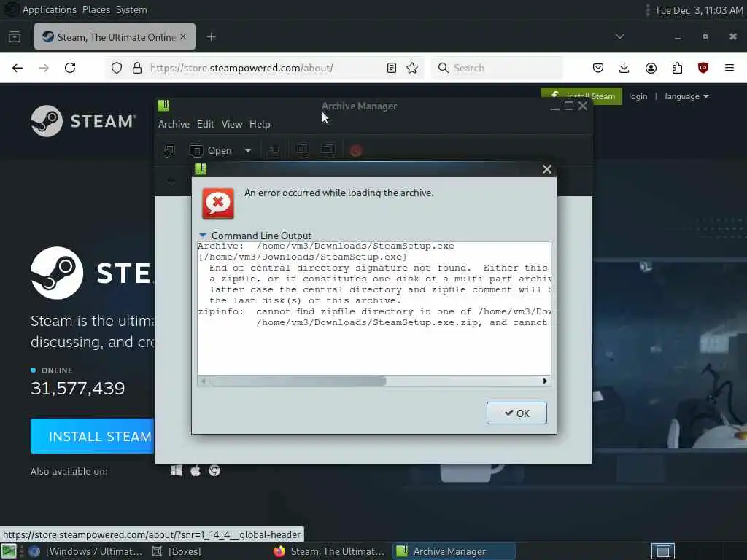Open the View menu in Archive Manager
This screenshot has height=560, width=747.
click(232, 124)
